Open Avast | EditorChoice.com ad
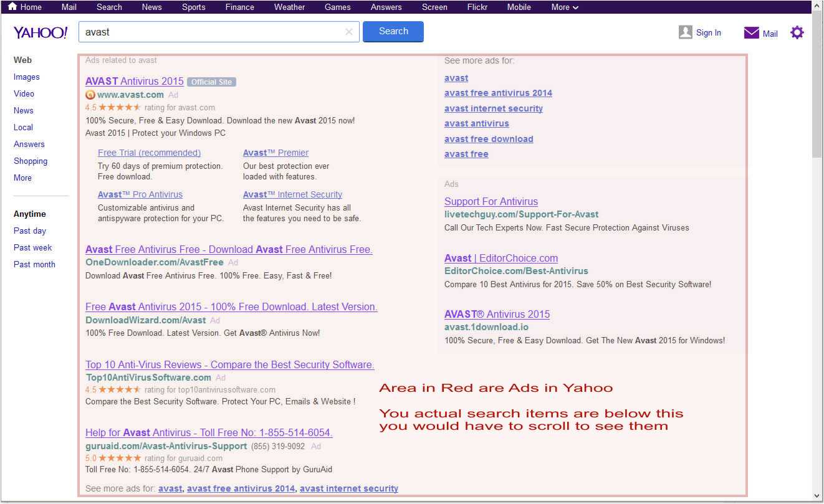This screenshot has width=824, height=504. [501, 258]
